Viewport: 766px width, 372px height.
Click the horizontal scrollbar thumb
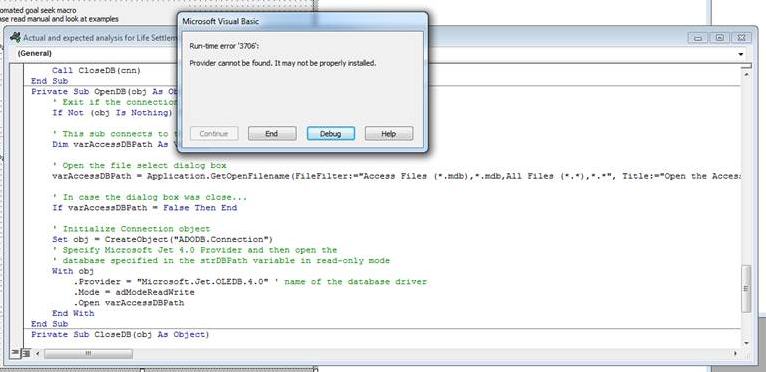click(x=88, y=353)
